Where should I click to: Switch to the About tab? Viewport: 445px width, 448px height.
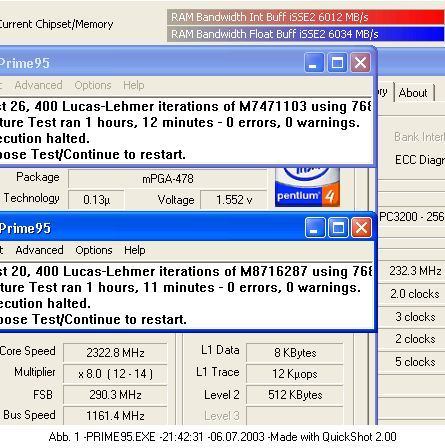(413, 93)
